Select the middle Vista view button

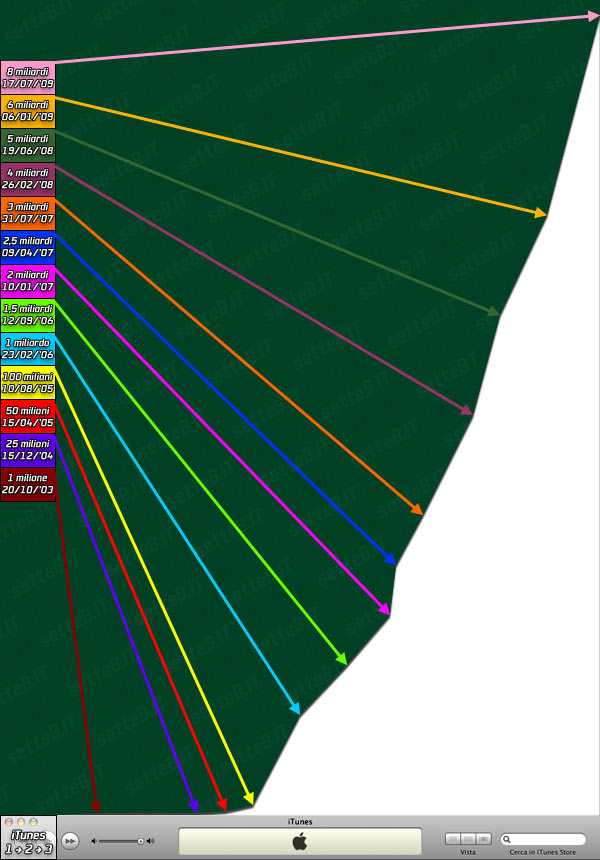(x=468, y=839)
